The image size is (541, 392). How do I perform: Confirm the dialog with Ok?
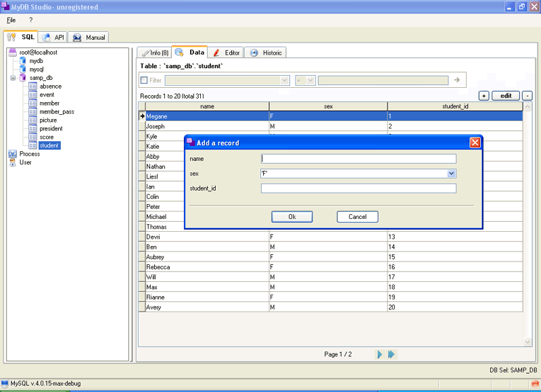[292, 217]
